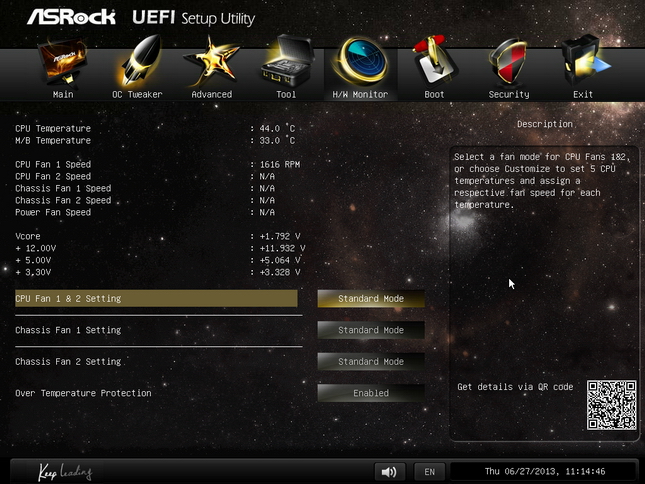Screen dimensions: 645x484
Task: Click the speaker sound icon
Action: pyautogui.click(x=389, y=471)
